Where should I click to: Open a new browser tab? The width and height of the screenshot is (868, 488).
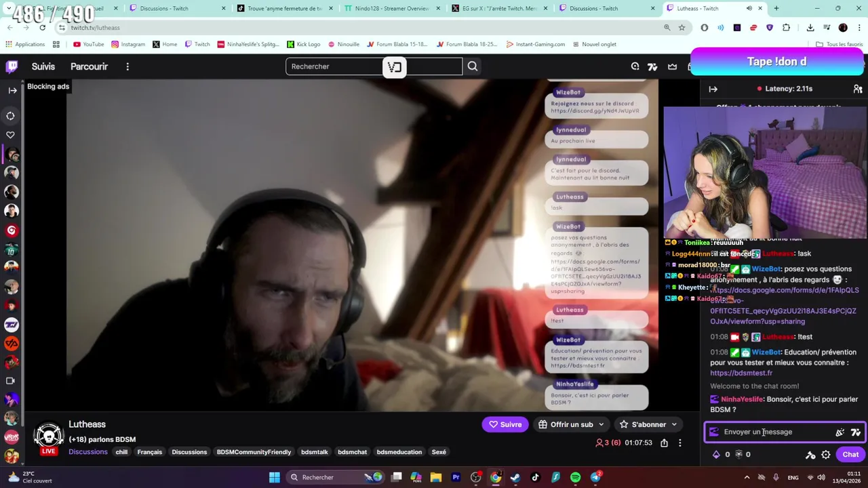coord(776,8)
